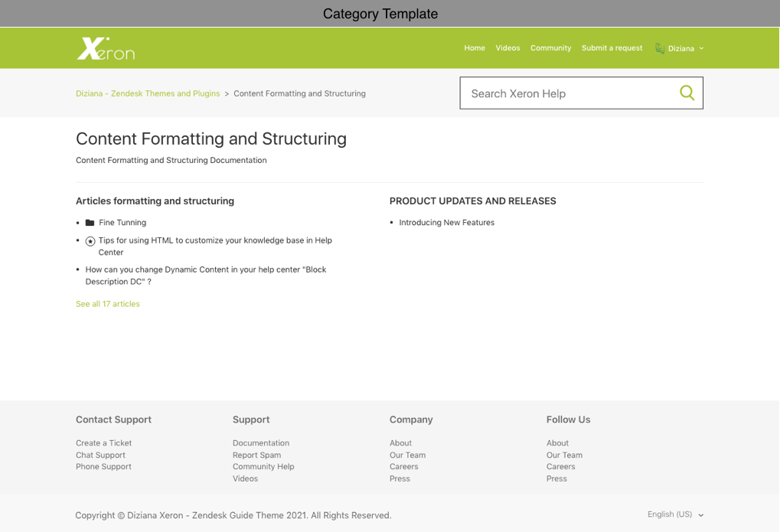This screenshot has height=532, width=780.
Task: Click the Xeron logo in header
Action: click(x=106, y=48)
